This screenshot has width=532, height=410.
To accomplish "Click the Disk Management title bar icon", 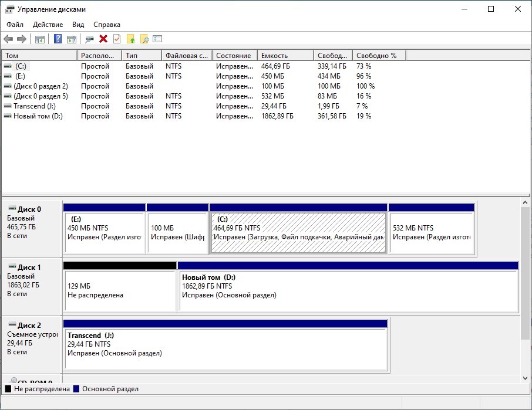I will (x=9, y=9).
